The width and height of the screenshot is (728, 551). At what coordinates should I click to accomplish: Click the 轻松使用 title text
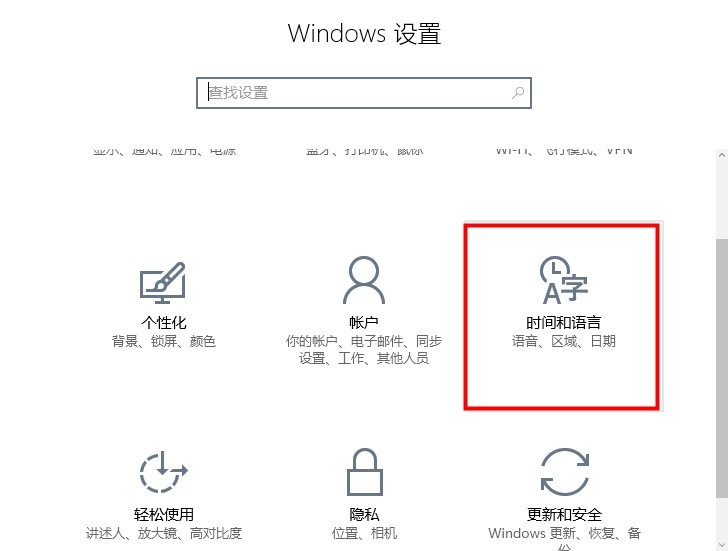coord(163,514)
